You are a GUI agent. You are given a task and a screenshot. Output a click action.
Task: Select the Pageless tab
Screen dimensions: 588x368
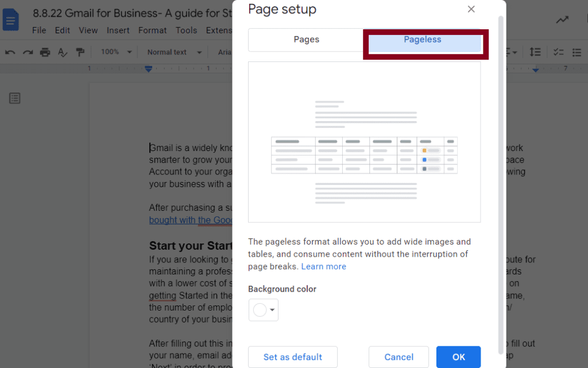[x=422, y=40]
